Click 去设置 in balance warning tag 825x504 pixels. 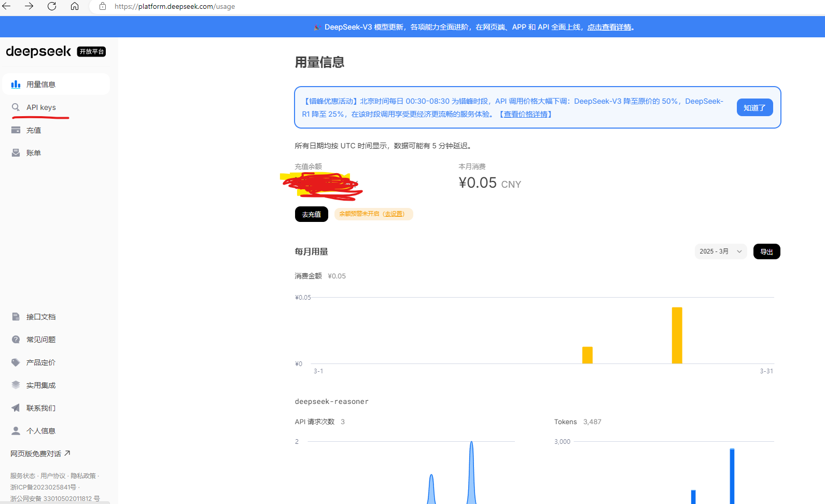(394, 214)
